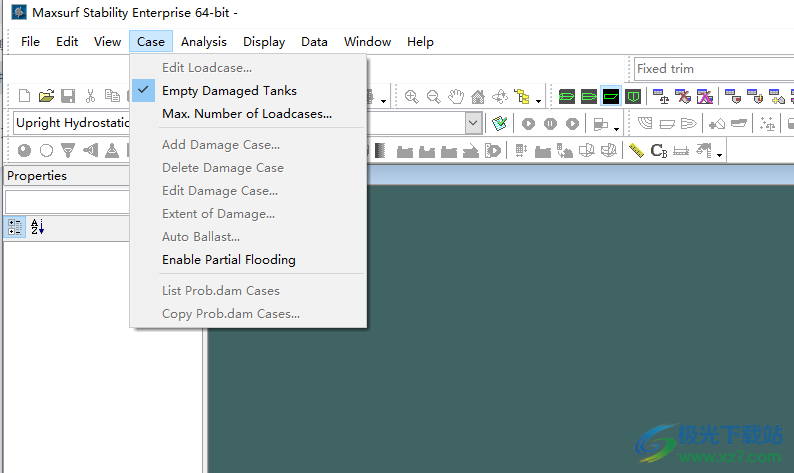Image resolution: width=794 pixels, height=473 pixels.
Task: Expand the analysis type combo box arrow
Action: coord(473,123)
